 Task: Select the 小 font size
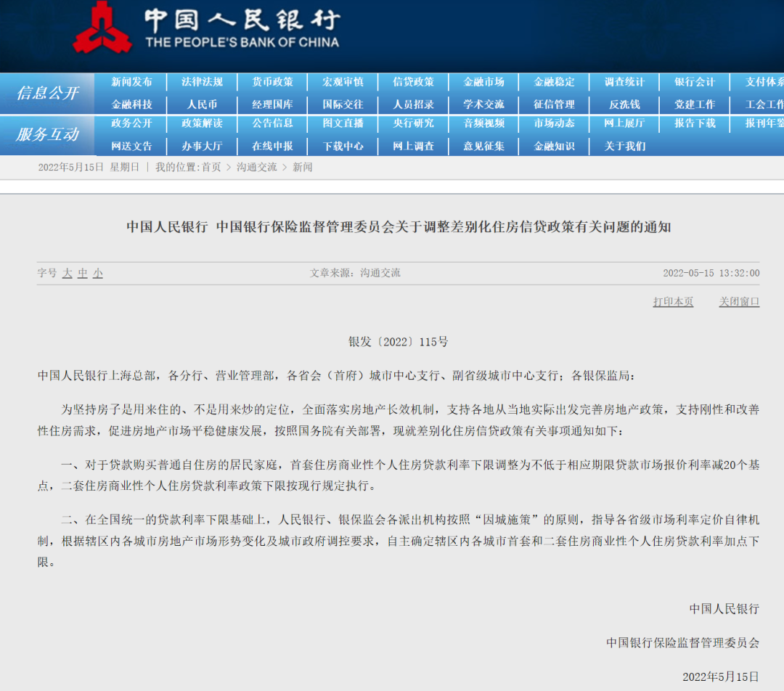[x=97, y=273]
